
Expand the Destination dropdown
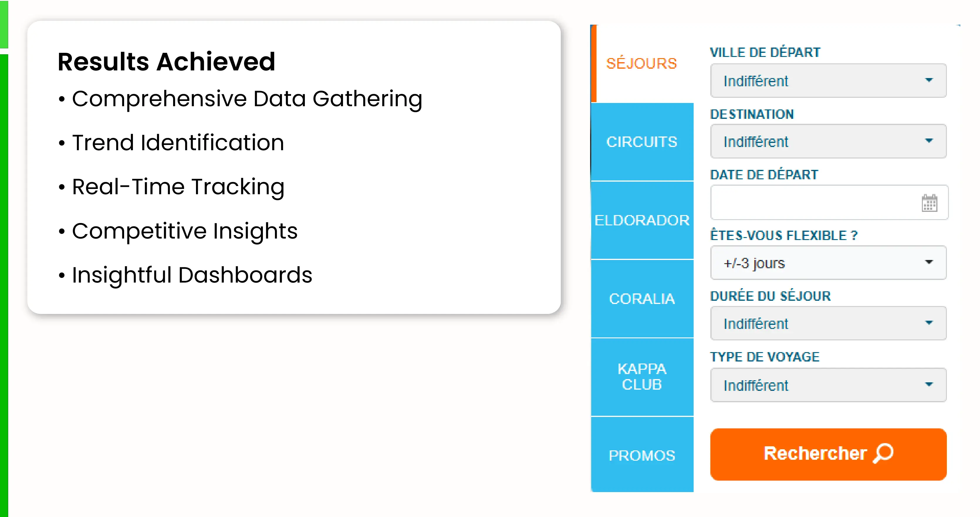pyautogui.click(x=828, y=141)
